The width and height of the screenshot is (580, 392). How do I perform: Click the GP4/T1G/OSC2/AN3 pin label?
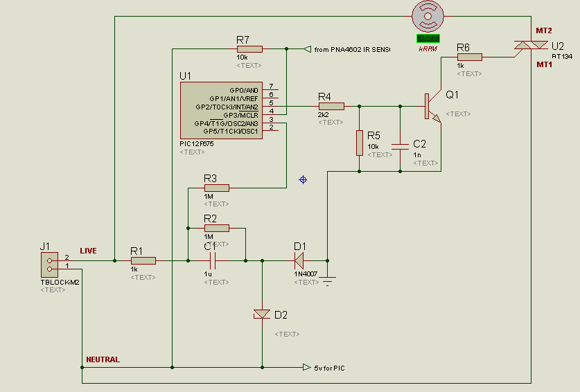[226, 123]
